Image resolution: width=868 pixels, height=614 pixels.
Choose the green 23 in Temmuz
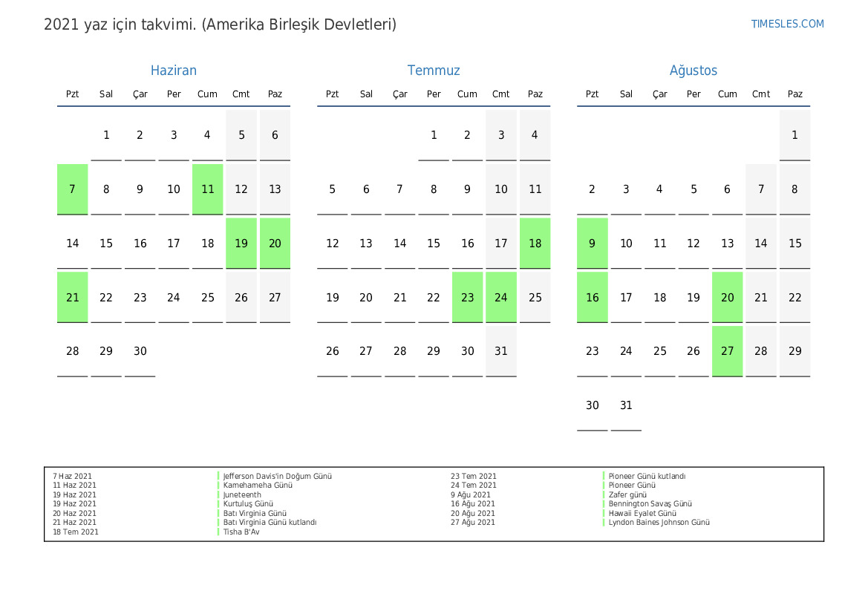coord(467,298)
